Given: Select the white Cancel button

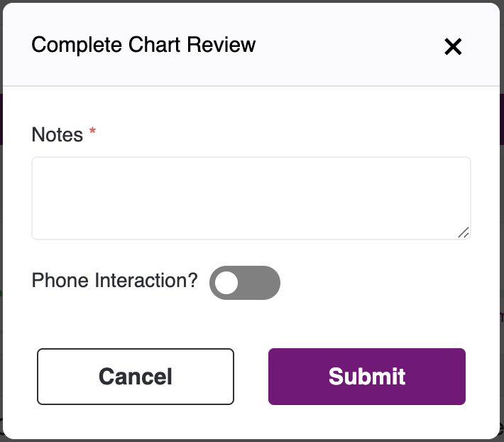Looking at the screenshot, I should point(136,377).
